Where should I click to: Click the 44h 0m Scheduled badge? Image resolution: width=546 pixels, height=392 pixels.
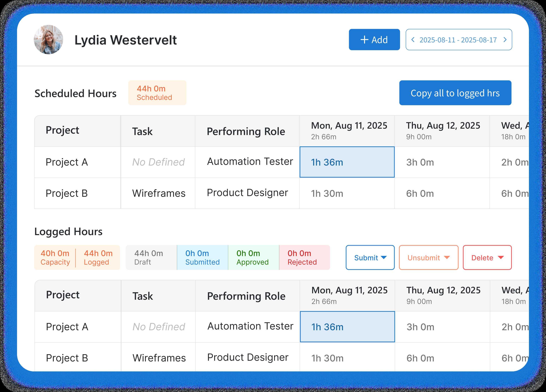(157, 93)
